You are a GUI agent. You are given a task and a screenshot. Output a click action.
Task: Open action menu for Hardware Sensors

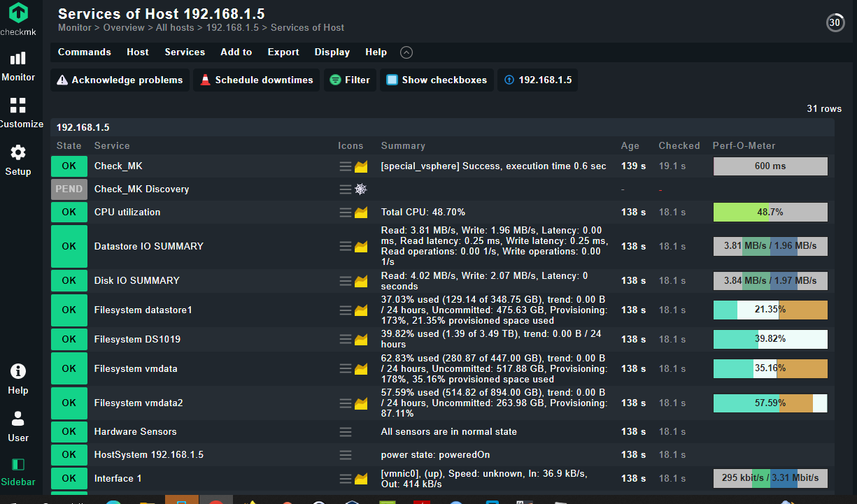click(346, 432)
